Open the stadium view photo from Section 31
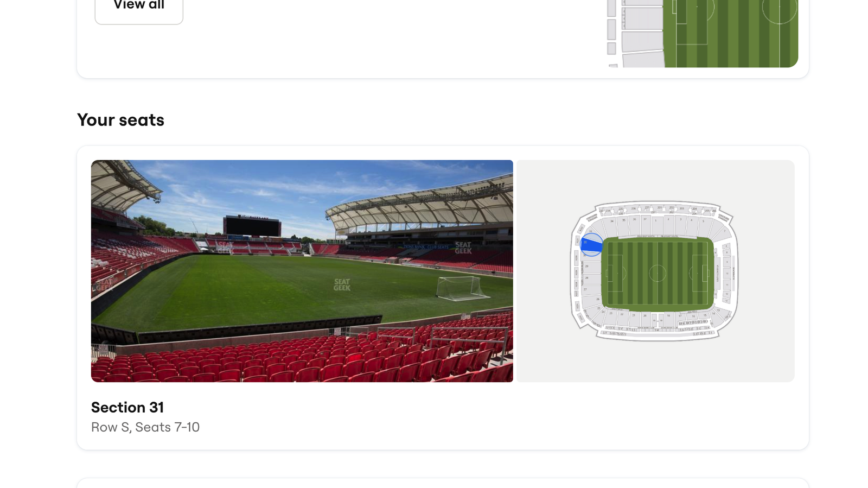 [302, 271]
